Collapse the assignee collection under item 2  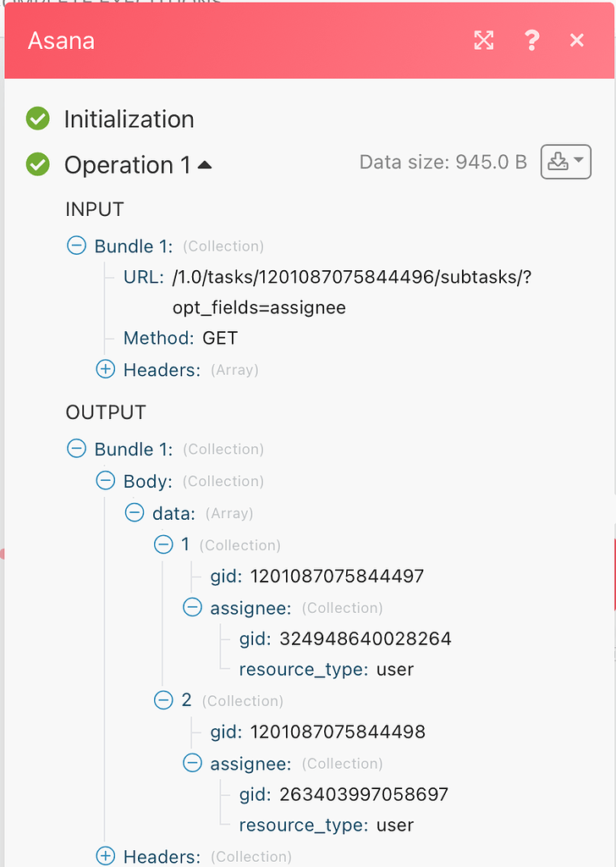(192, 762)
